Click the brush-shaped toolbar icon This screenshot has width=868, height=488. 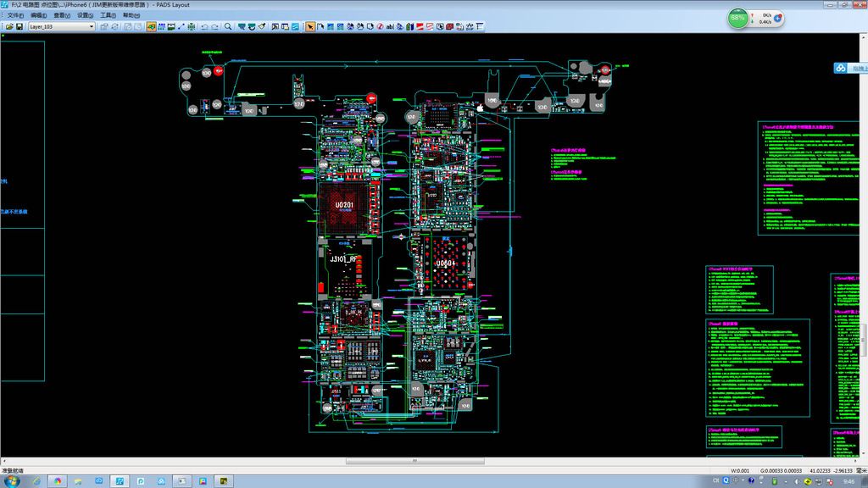pos(261,26)
